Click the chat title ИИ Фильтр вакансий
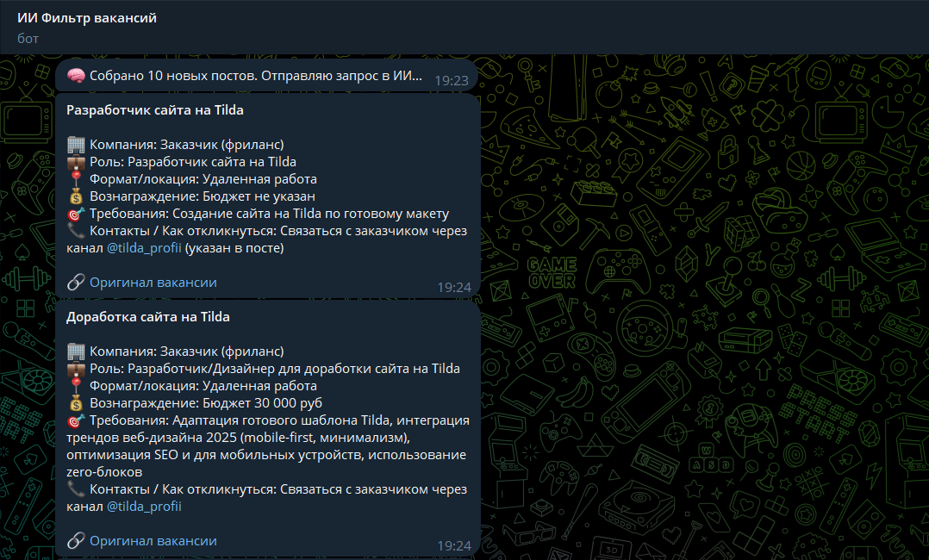Image resolution: width=929 pixels, height=560 pixels. (x=86, y=16)
